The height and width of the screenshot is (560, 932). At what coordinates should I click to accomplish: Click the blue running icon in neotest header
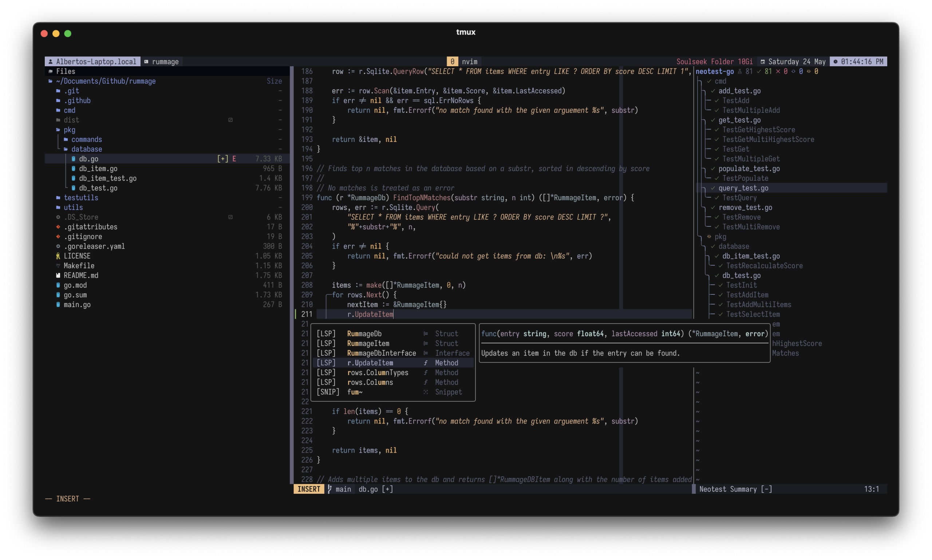pos(793,71)
